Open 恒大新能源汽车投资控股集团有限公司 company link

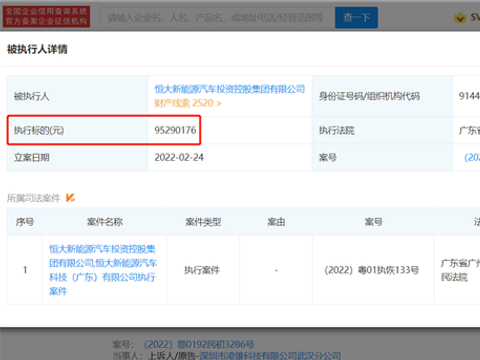230,89
